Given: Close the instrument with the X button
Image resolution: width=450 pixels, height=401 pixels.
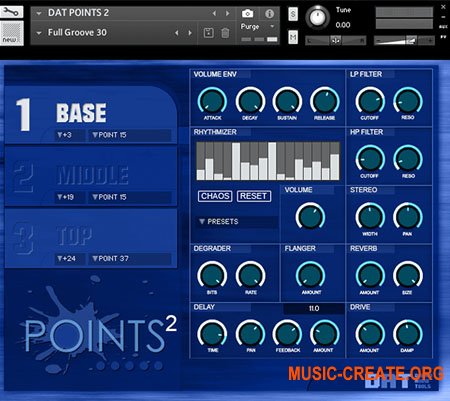Looking at the screenshot, I should coord(443,6).
